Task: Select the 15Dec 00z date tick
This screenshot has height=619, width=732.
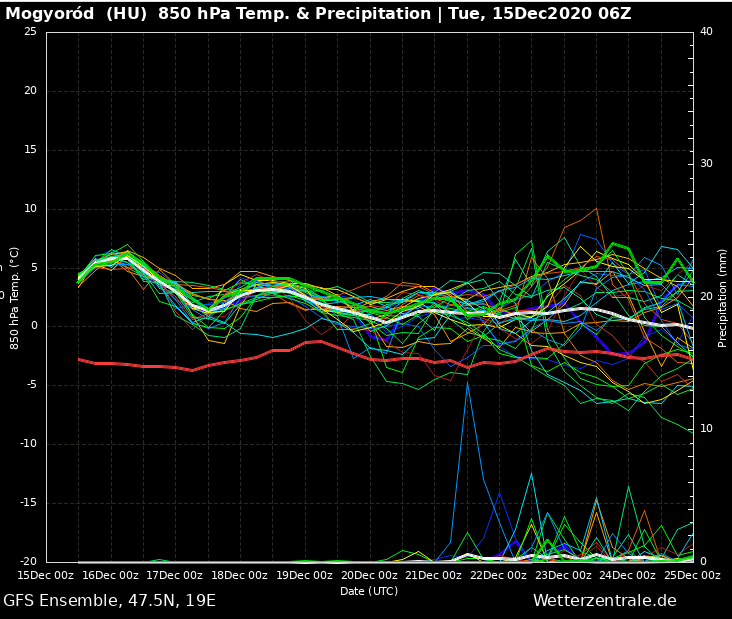Action: [46, 575]
